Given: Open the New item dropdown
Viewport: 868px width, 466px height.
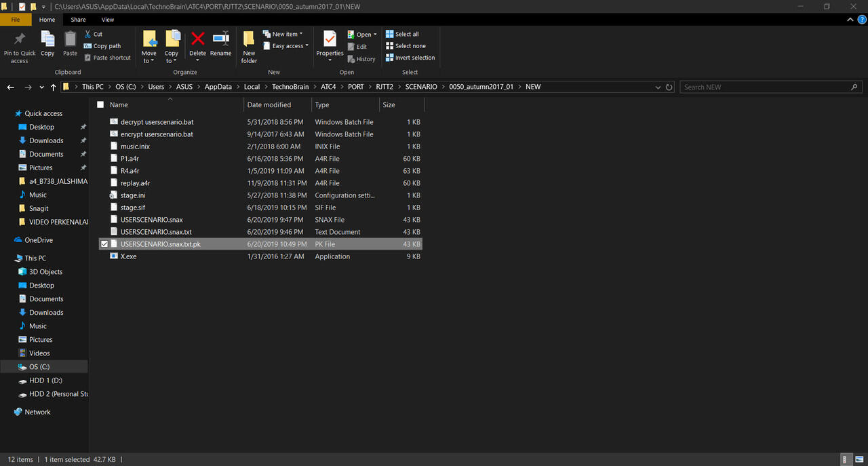Looking at the screenshot, I should click(x=283, y=33).
